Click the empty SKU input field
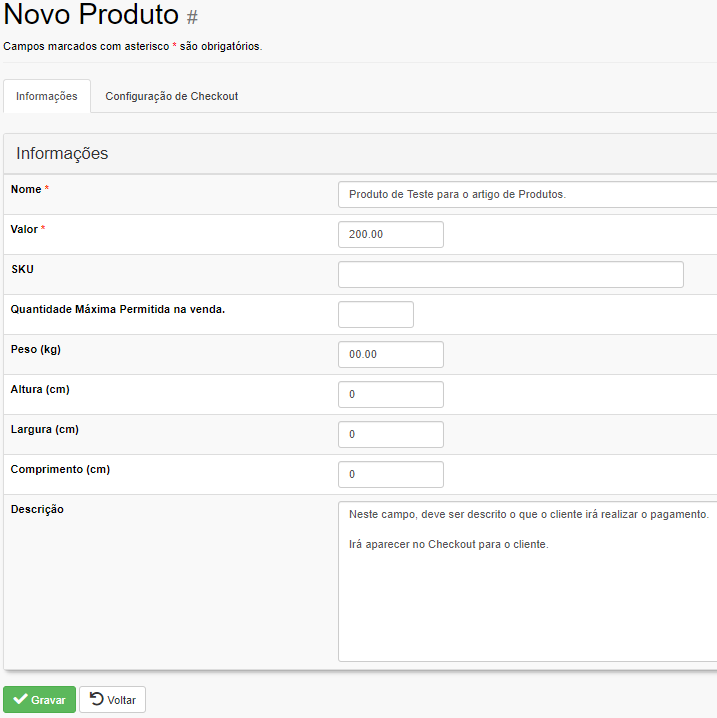This screenshot has width=717, height=718. click(511, 275)
